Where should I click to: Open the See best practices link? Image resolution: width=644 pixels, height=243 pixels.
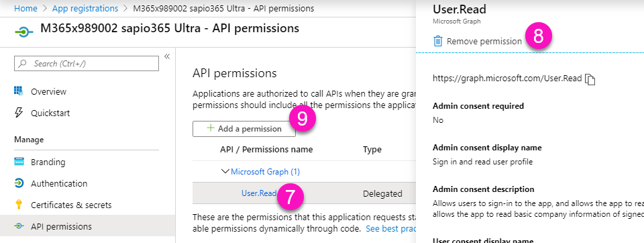point(391,229)
